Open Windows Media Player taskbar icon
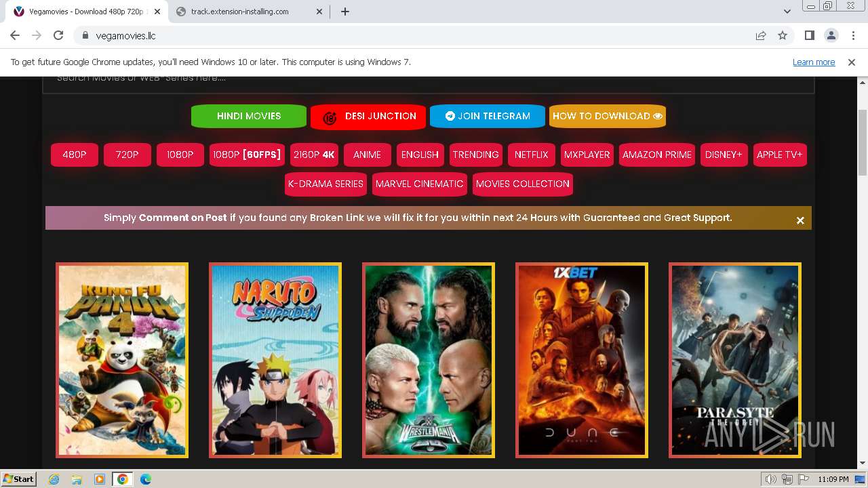 tap(100, 479)
